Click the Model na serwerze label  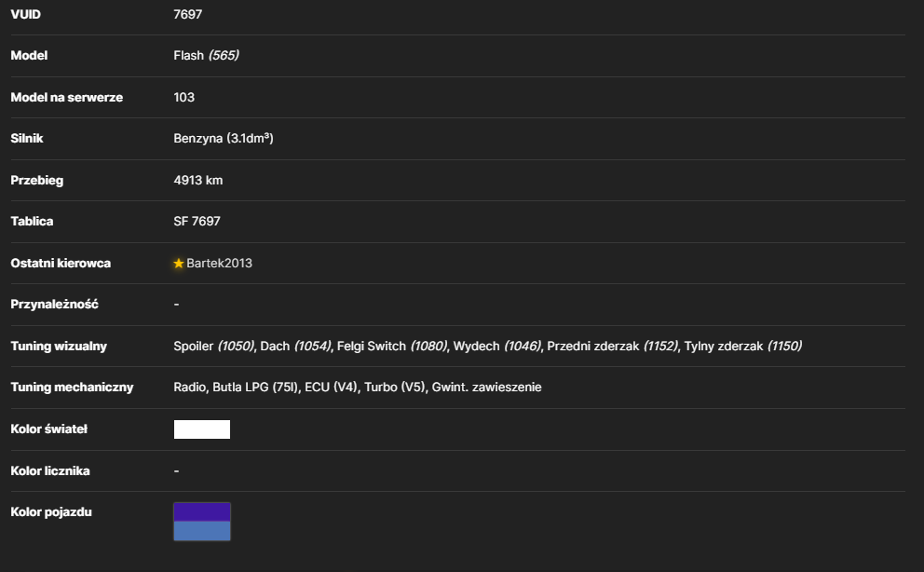pyautogui.click(x=66, y=97)
